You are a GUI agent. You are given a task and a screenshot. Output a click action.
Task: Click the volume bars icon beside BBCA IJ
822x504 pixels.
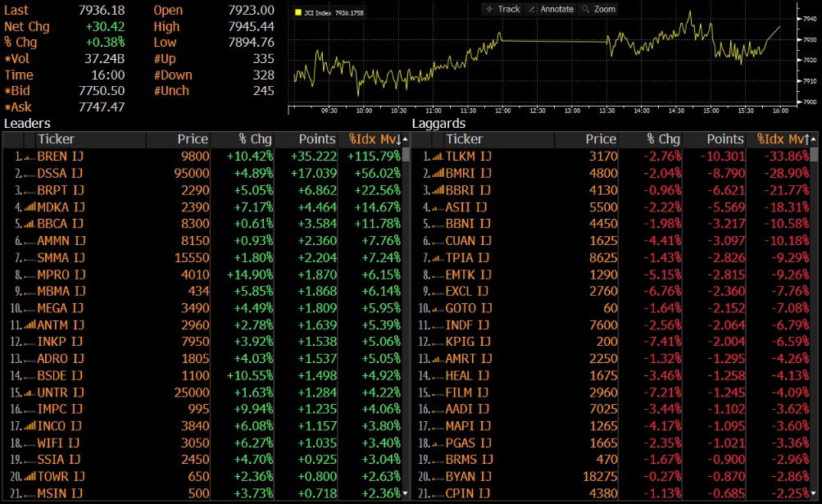click(30, 224)
